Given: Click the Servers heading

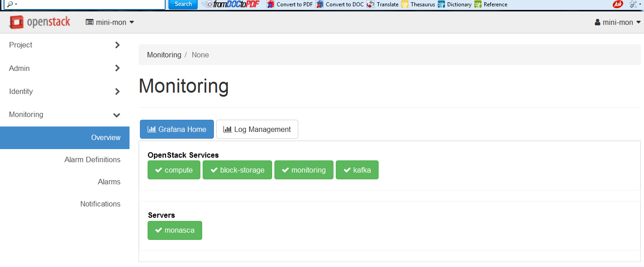Looking at the screenshot, I should point(162,215).
